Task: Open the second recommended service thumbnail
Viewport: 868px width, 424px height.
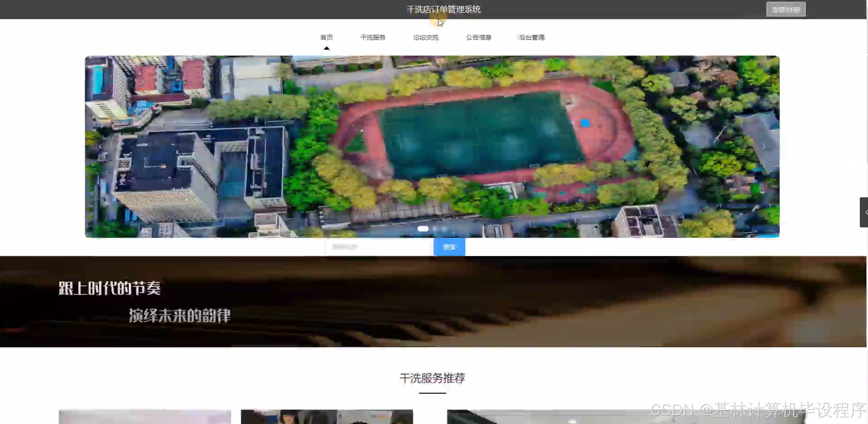Action: pyautogui.click(x=327, y=416)
